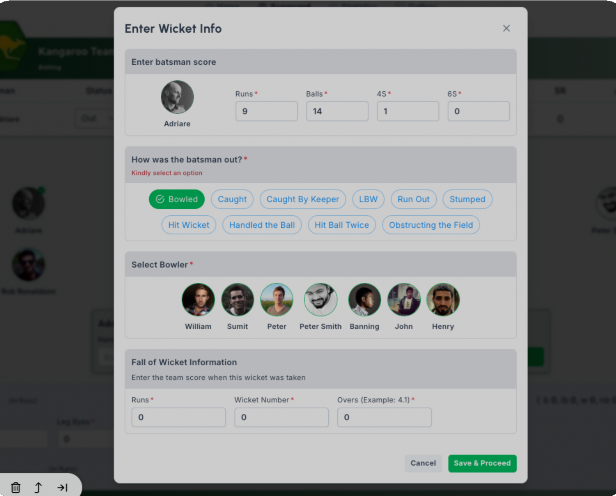Select William's avatar as bowler

(x=198, y=300)
